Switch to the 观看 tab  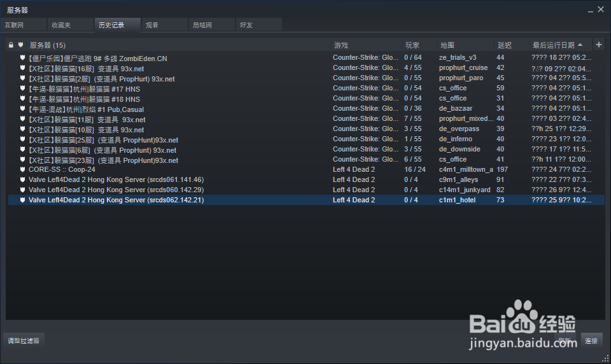pyautogui.click(x=165, y=25)
